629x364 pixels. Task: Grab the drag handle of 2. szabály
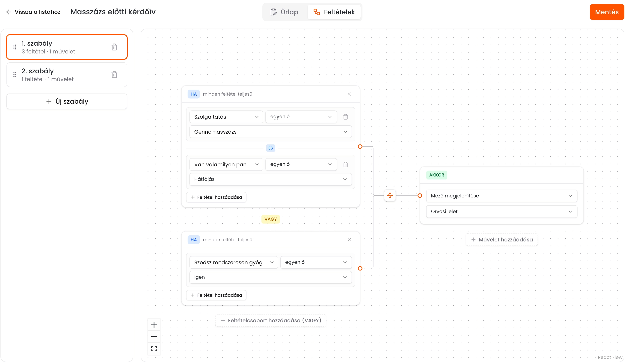pos(15,75)
